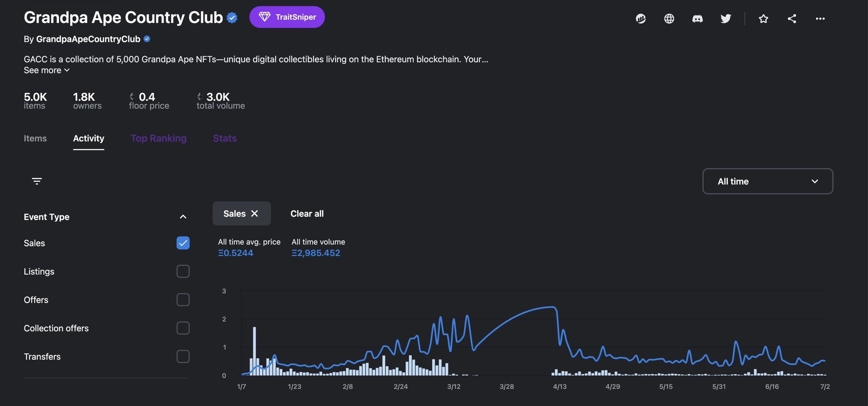Image resolution: width=868 pixels, height=406 pixels.
Task: Click the 4/13 date label on chart
Action: click(559, 387)
